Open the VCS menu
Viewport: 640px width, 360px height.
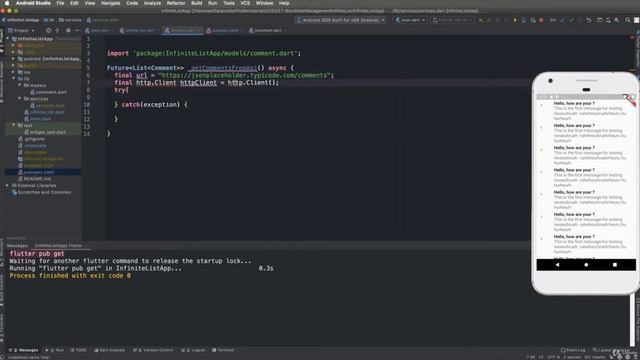pos(245,3)
